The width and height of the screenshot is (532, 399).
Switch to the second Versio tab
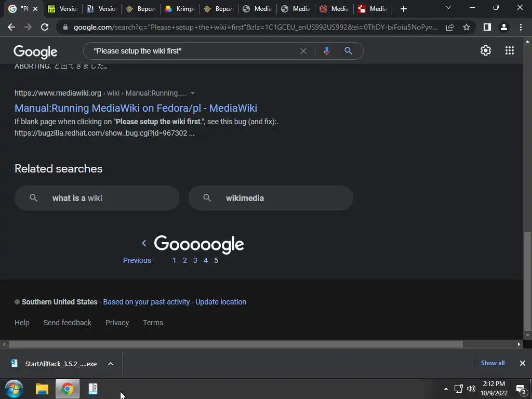click(x=102, y=9)
